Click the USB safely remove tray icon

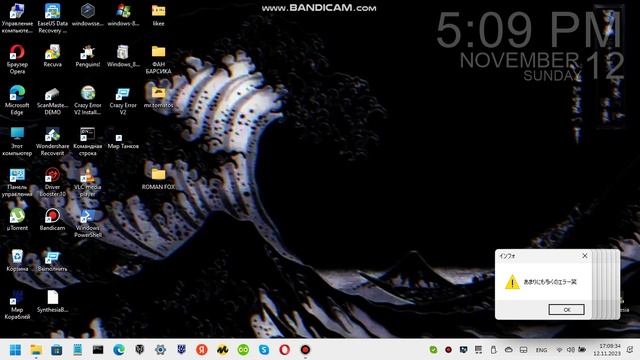coord(493,350)
